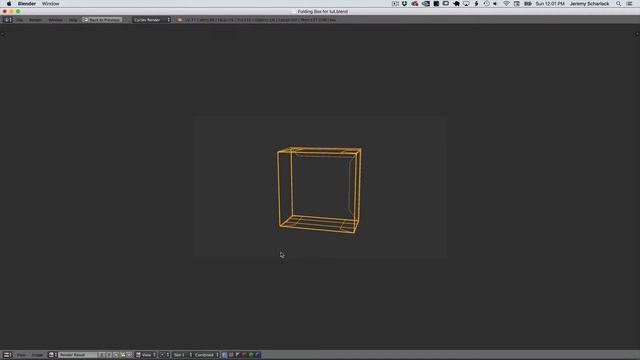Select color-only channel display icon
This screenshot has width=640, height=360.
tap(231, 355)
